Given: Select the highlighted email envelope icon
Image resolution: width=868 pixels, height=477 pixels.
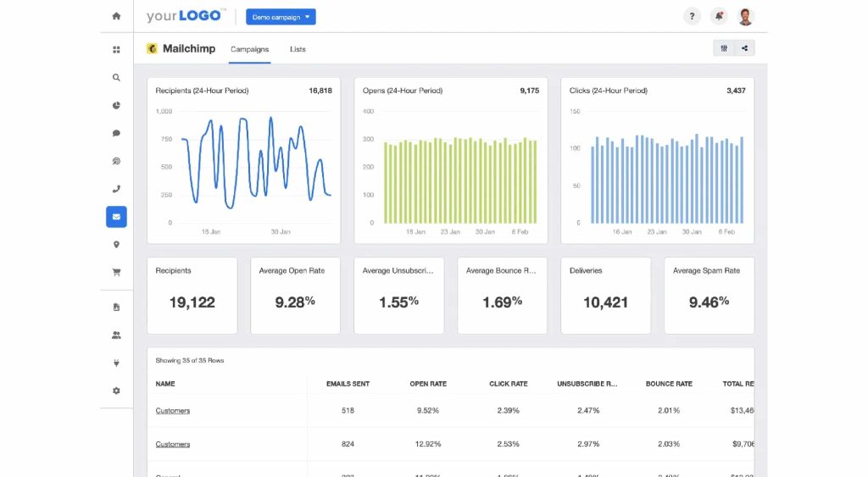Looking at the screenshot, I should pyautogui.click(x=116, y=217).
